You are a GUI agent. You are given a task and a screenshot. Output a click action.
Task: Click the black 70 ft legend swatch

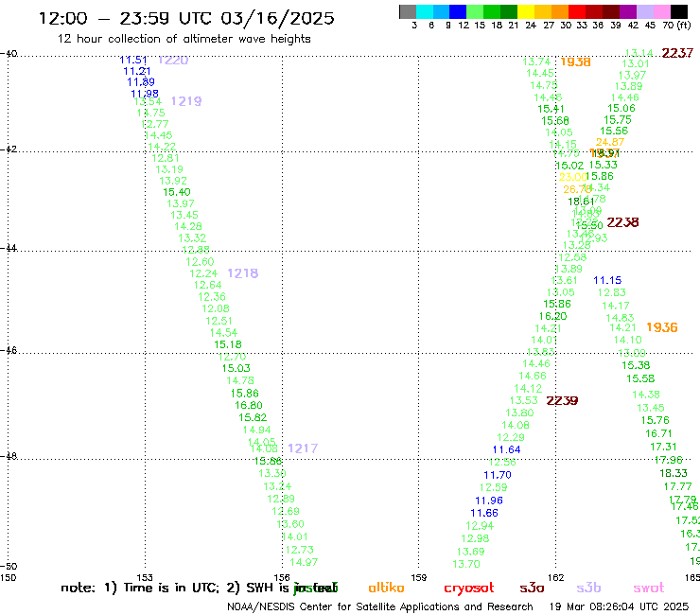pyautogui.click(x=679, y=11)
